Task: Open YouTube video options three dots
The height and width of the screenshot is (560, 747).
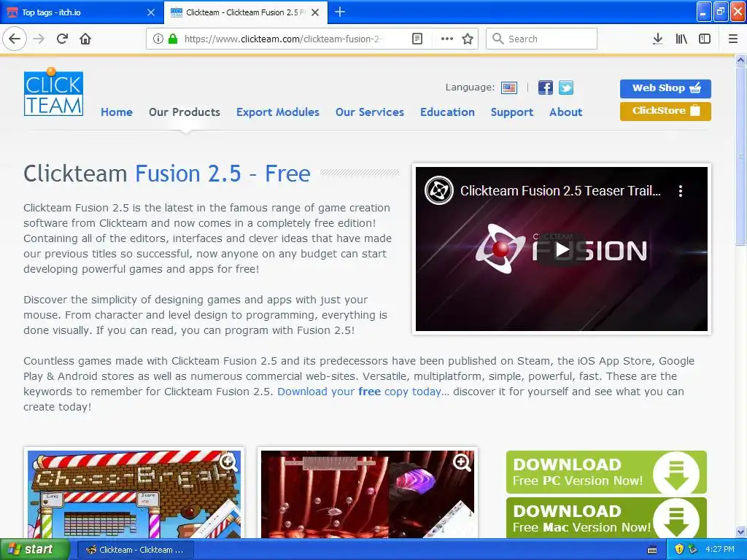Action: point(681,191)
